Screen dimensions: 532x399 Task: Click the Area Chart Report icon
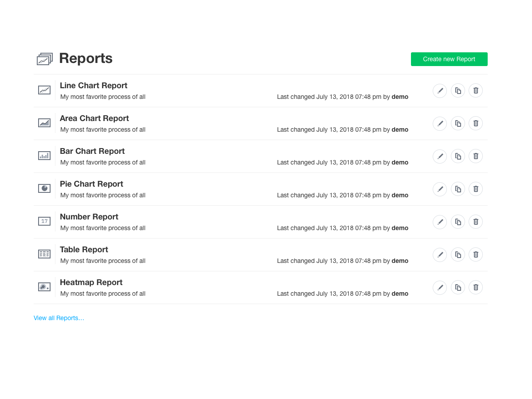pos(44,123)
